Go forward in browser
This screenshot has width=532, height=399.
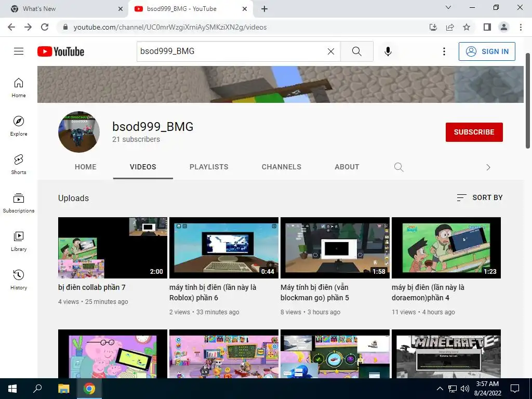28,27
